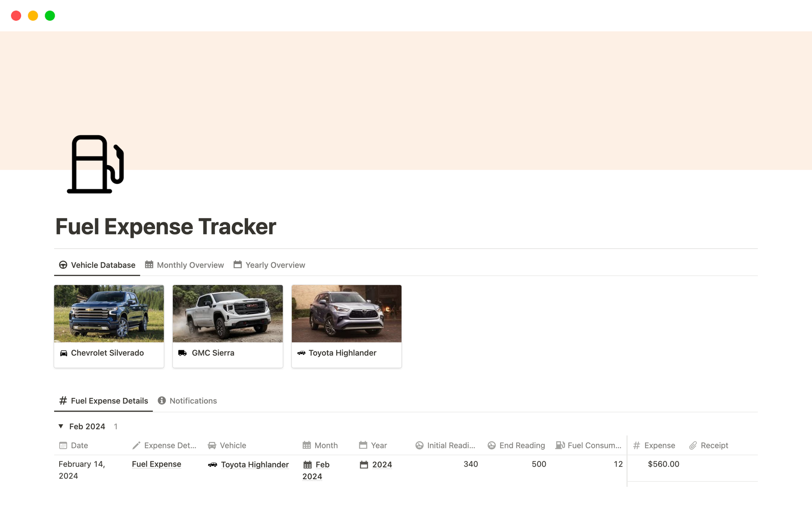812x508 pixels.
Task: Switch to the Monthly Overview tab
Action: pos(190,265)
